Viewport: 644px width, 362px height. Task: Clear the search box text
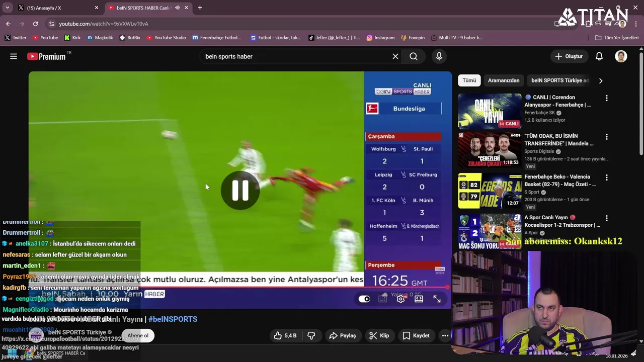(395, 56)
